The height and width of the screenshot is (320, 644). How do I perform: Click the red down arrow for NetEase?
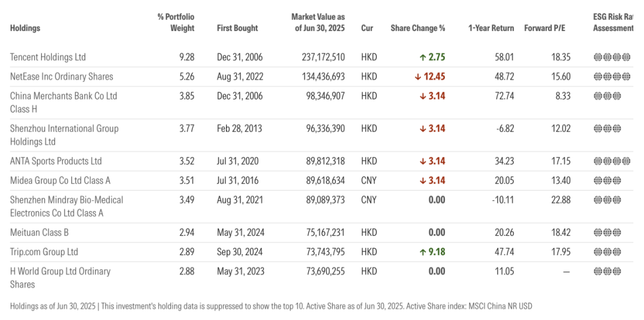pos(419,76)
